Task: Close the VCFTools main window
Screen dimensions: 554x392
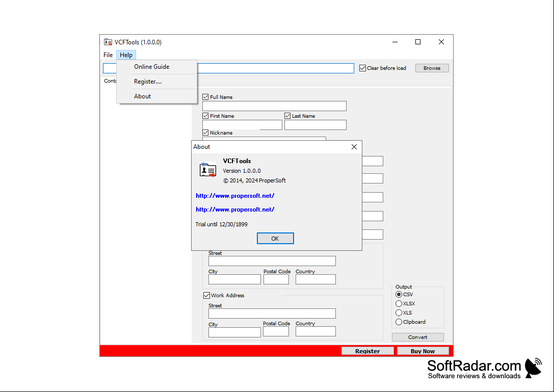Action: pos(441,42)
